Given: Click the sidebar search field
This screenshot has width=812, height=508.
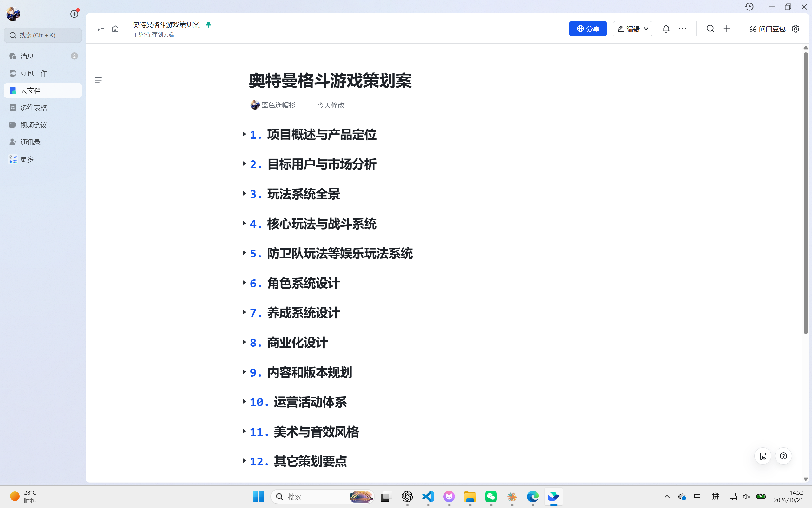Looking at the screenshot, I should point(43,35).
